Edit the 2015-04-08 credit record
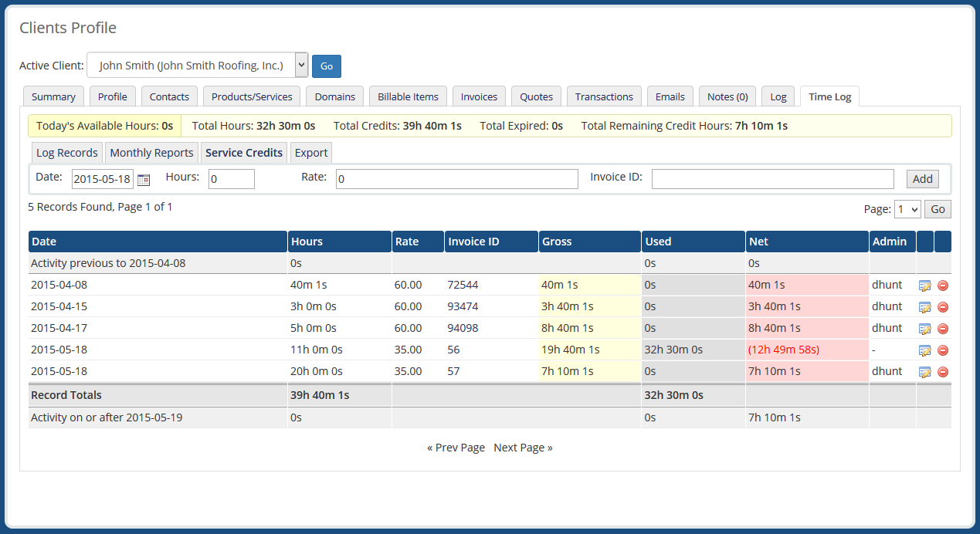Viewport: 980px width, 534px height. [925, 285]
